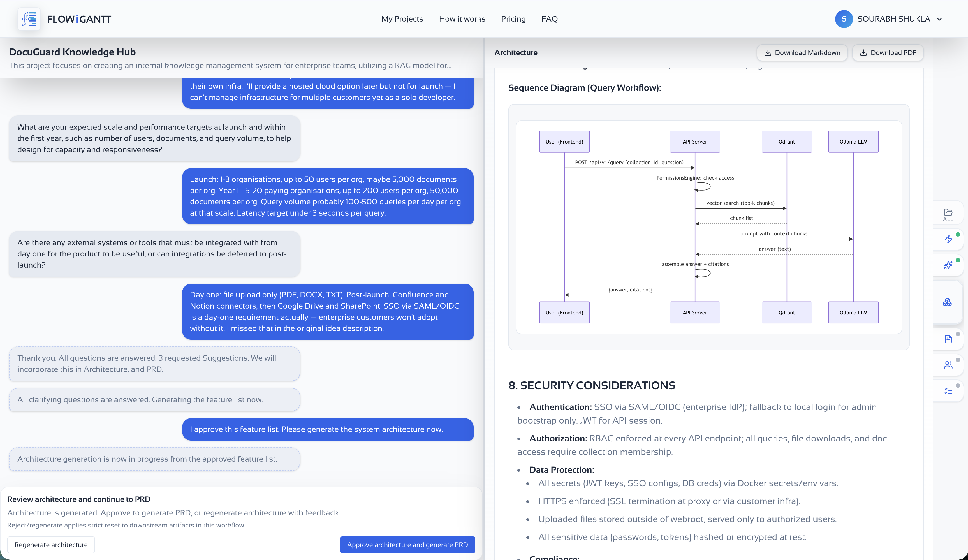The width and height of the screenshot is (968, 560).
Task: Click the bottom "API Server" diagram box
Action: pyautogui.click(x=694, y=312)
